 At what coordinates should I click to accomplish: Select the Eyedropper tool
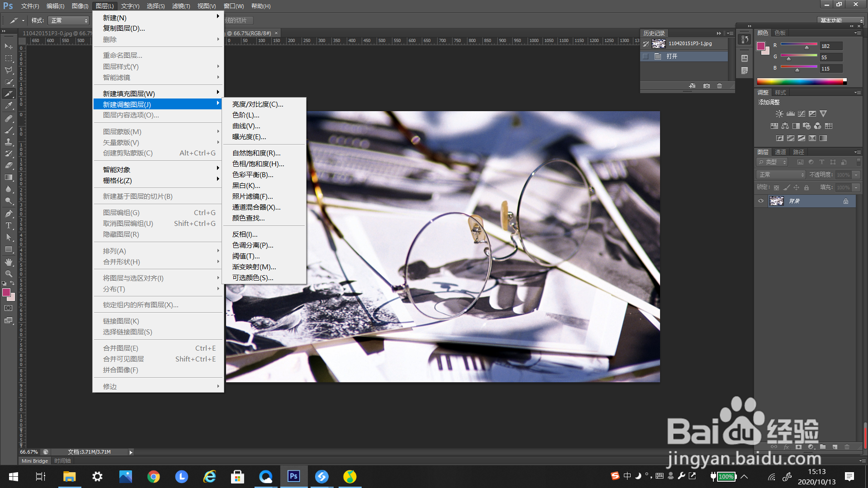(x=9, y=106)
